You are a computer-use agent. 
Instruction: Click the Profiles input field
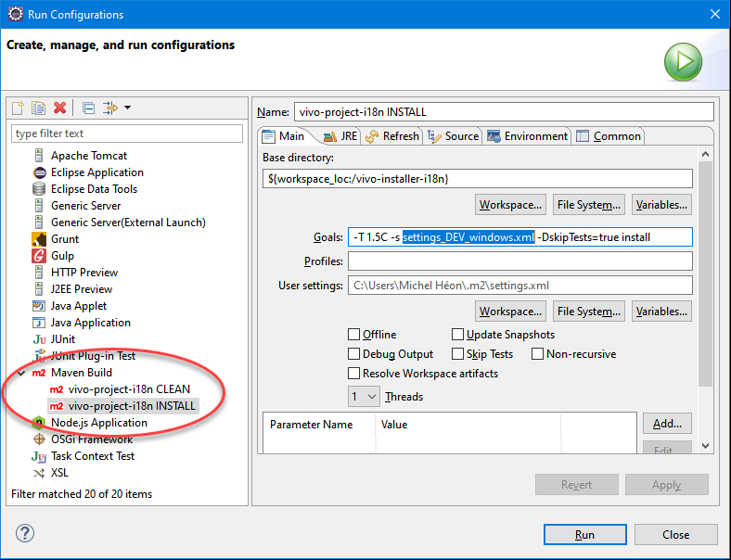520,261
